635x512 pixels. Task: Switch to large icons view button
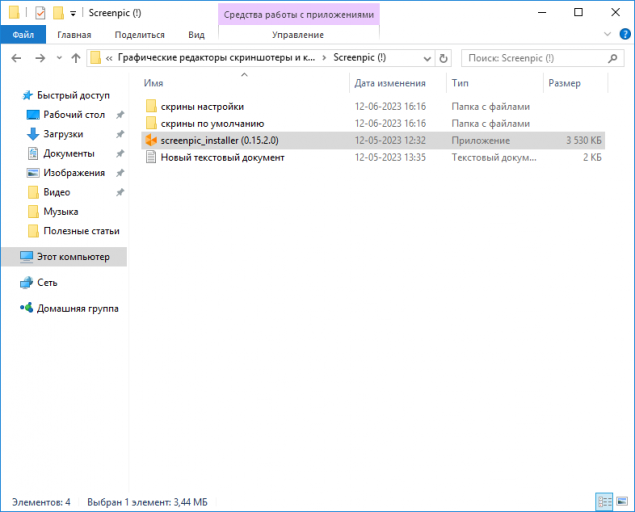click(622, 502)
